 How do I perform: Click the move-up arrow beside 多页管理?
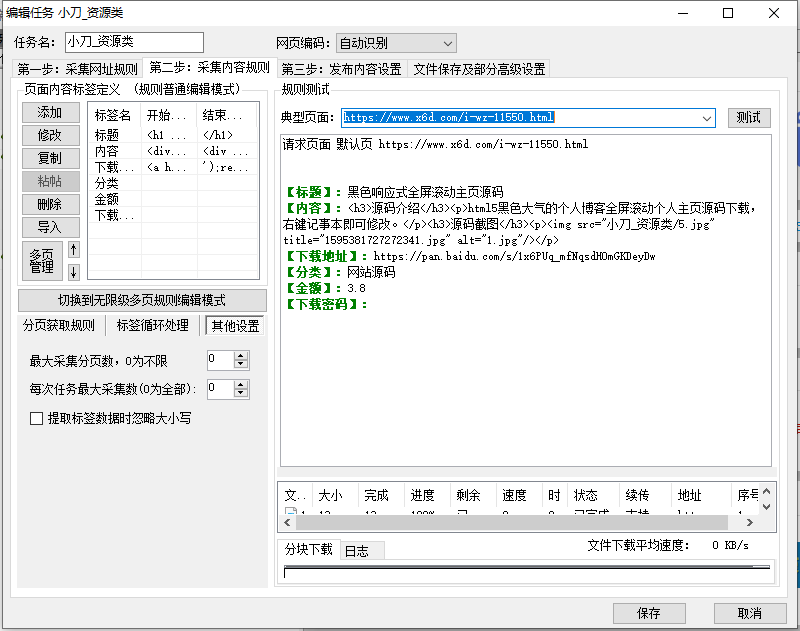(x=73, y=249)
